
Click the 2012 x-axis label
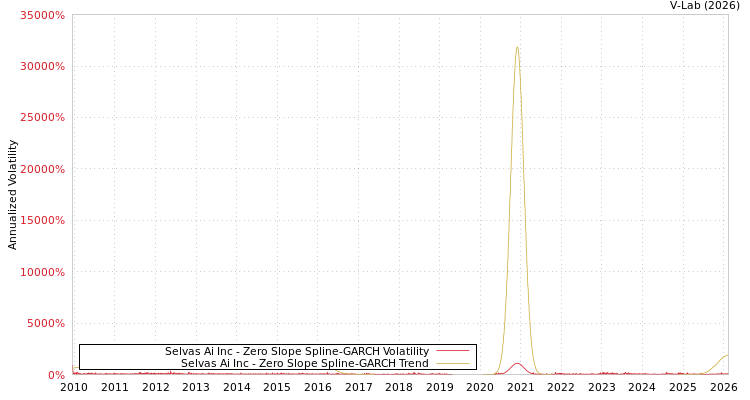click(155, 388)
